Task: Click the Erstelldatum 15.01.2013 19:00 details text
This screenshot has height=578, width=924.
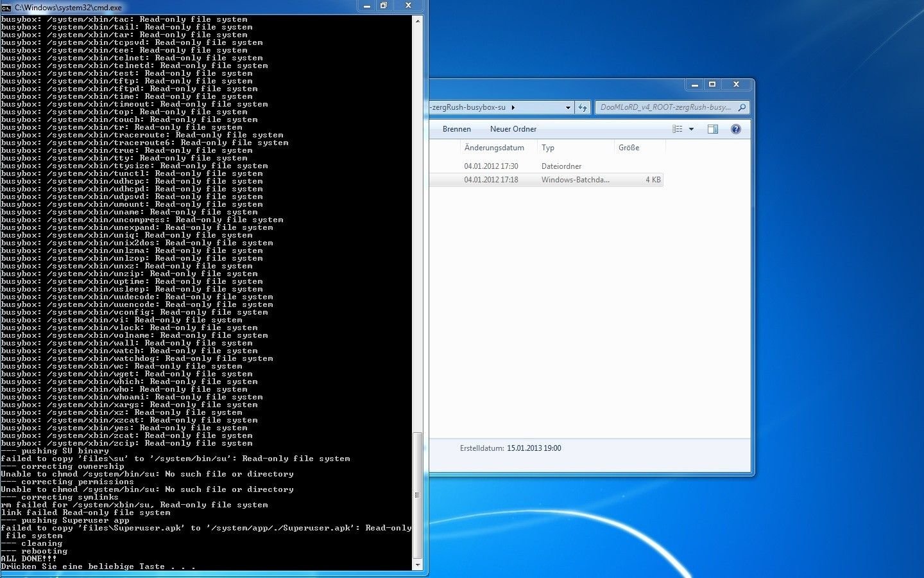Action: click(x=510, y=448)
